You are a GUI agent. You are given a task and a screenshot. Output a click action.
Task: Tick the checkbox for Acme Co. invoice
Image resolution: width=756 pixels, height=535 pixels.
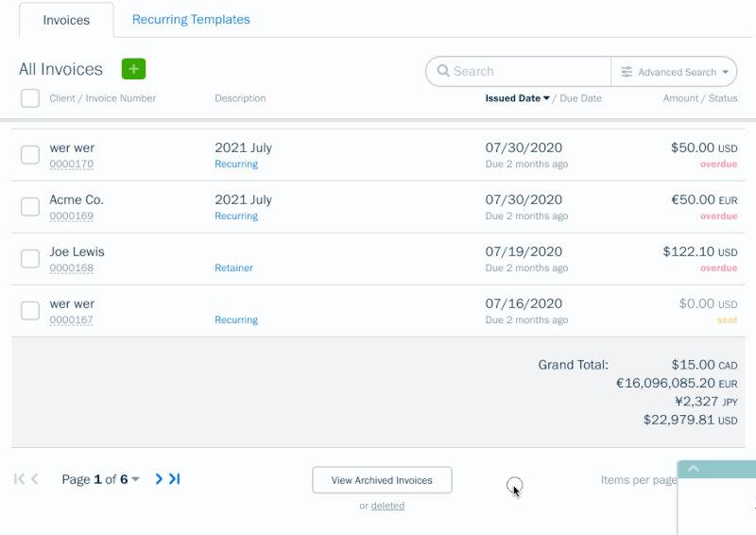click(30, 207)
